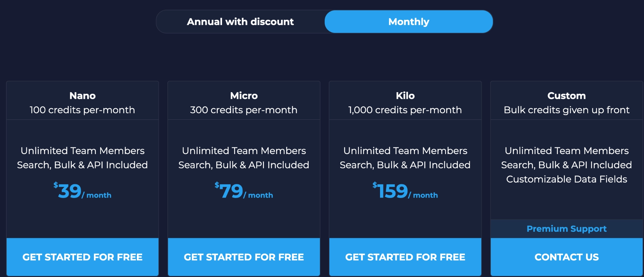Click the $159 per month price
The height and width of the screenshot is (277, 644).
[405, 192]
